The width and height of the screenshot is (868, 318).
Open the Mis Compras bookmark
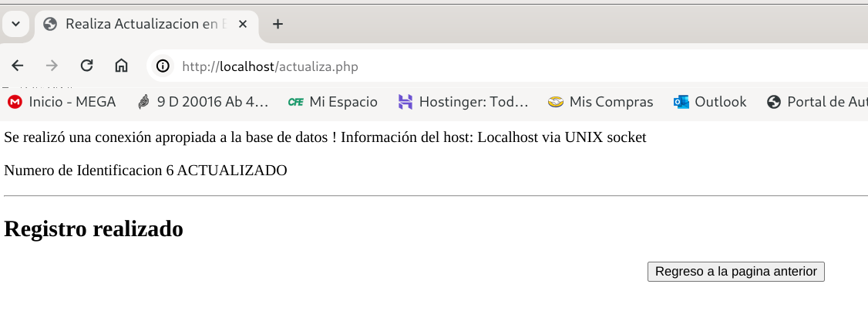point(601,102)
